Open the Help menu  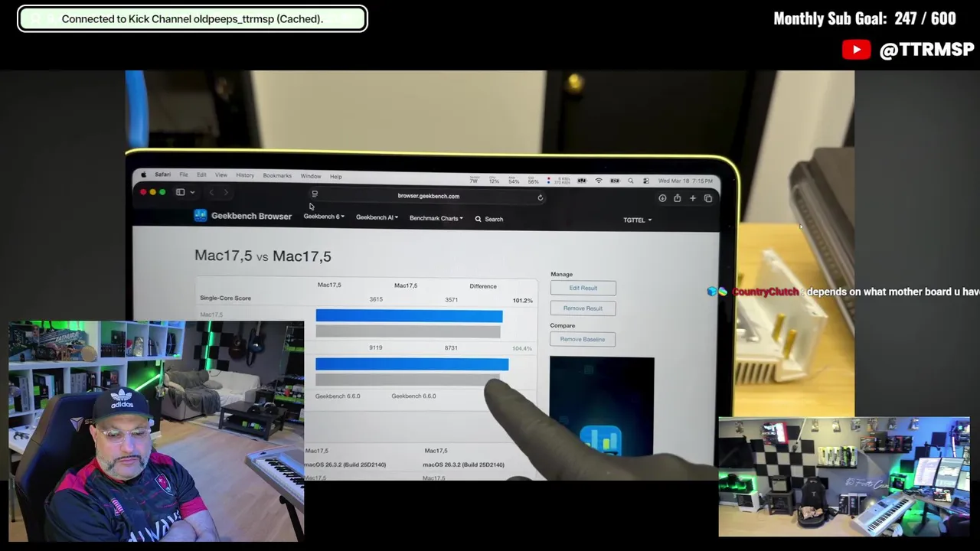point(336,176)
